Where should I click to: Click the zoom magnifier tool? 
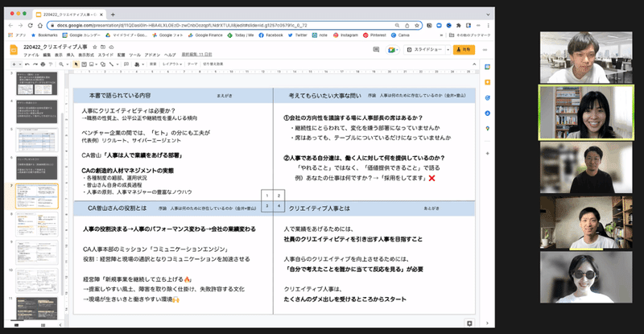(x=61, y=64)
